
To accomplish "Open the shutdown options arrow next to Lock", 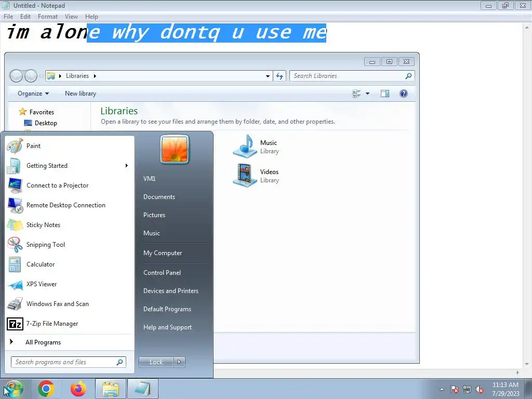I will click(179, 362).
